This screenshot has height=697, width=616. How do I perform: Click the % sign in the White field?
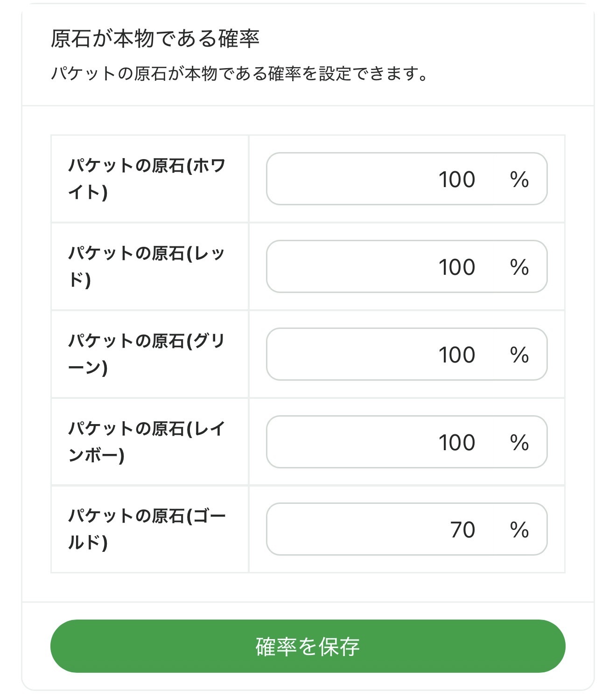coord(519,180)
